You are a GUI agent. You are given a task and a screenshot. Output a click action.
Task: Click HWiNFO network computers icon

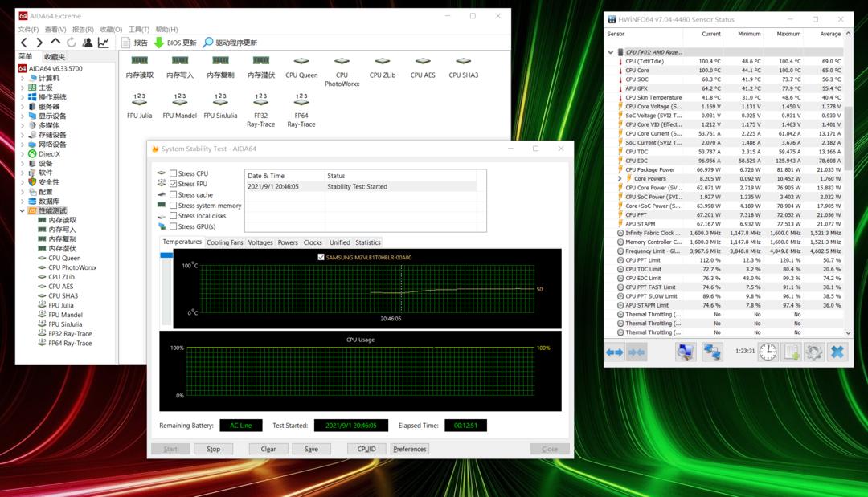tap(712, 352)
